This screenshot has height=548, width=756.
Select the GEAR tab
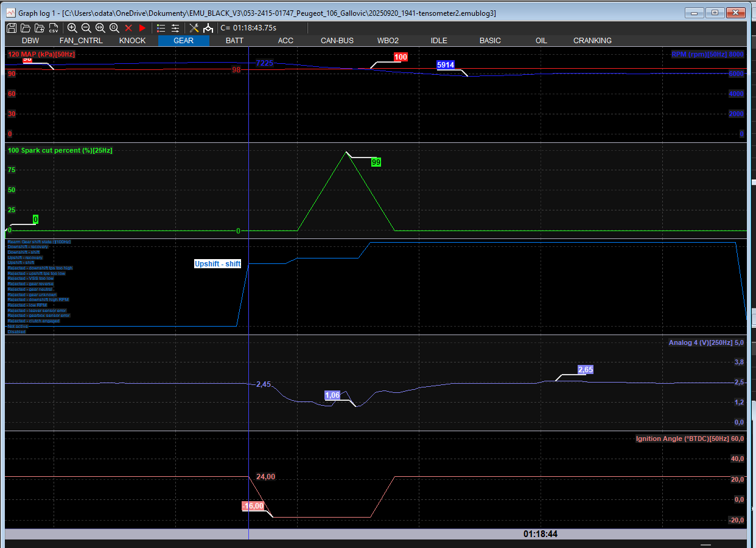pos(183,41)
